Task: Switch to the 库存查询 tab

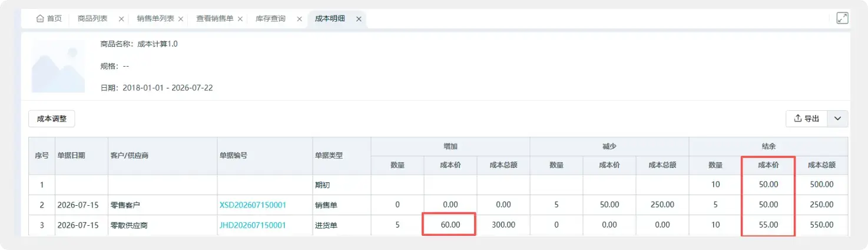Action: tap(270, 19)
